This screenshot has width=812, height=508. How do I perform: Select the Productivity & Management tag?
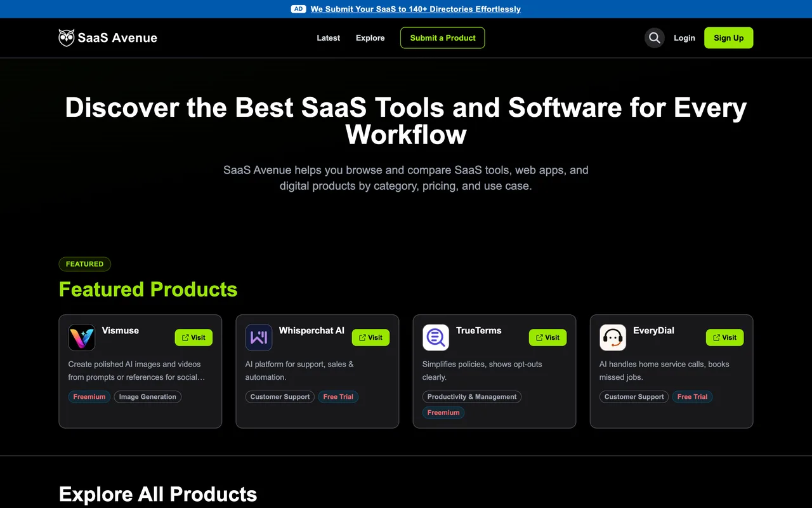(472, 397)
